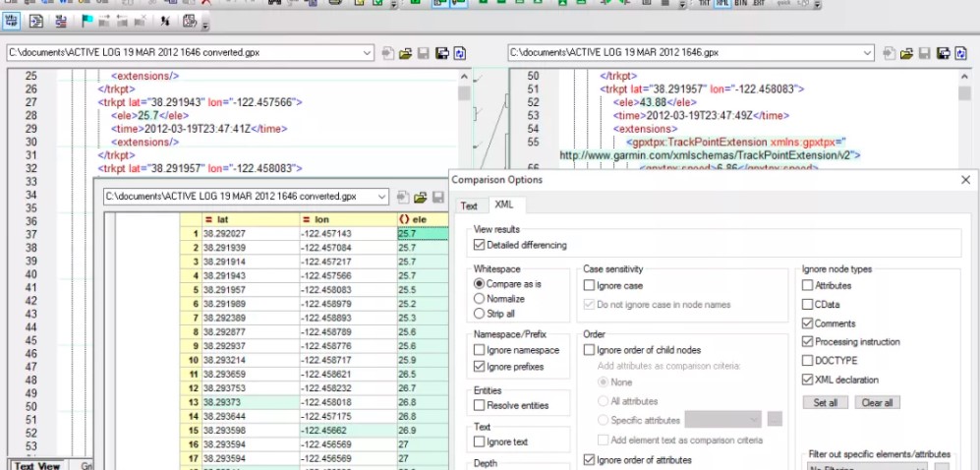Switch to Text tab in Comparison Options

pyautogui.click(x=470, y=206)
